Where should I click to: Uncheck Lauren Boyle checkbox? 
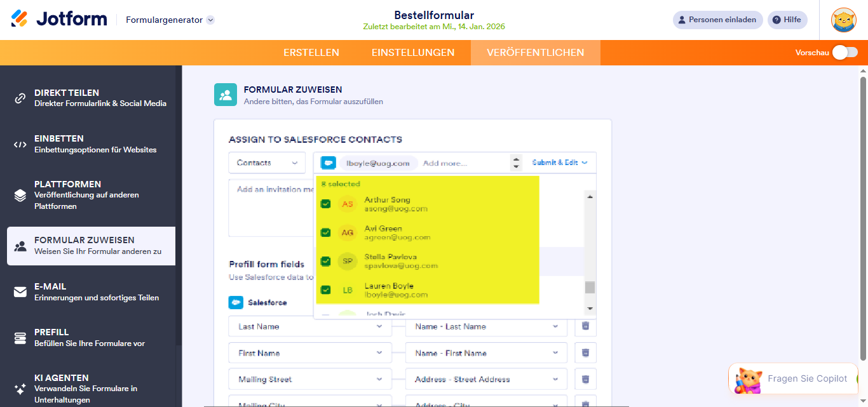click(x=325, y=290)
